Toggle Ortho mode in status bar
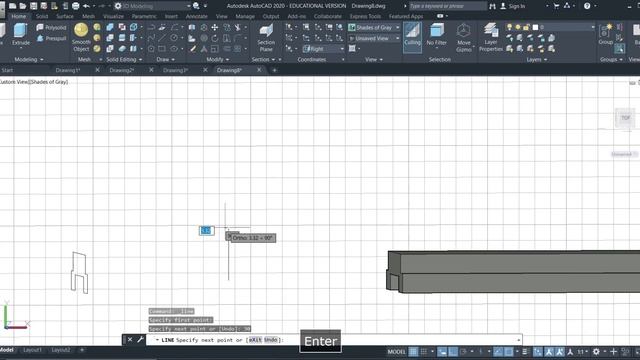Viewport: 640px width, 360px height. (453, 351)
